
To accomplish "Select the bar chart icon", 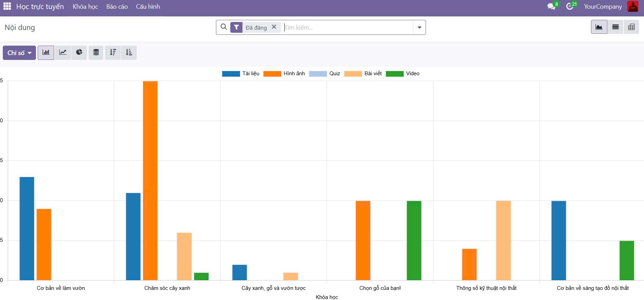I will (x=46, y=53).
